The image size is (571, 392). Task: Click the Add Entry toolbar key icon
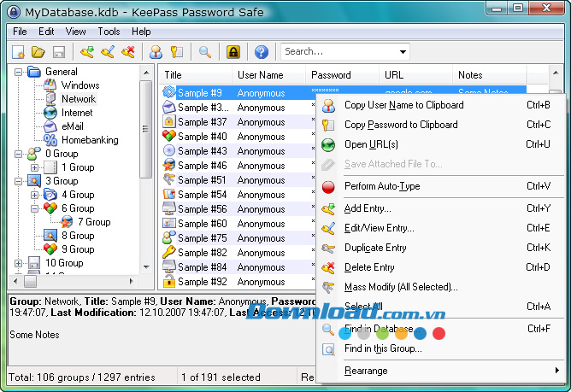(87, 52)
